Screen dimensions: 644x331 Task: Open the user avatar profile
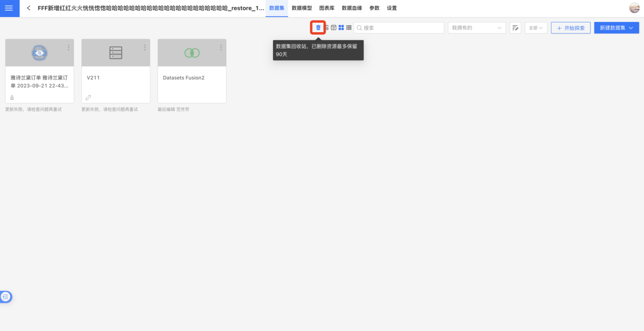(634, 8)
